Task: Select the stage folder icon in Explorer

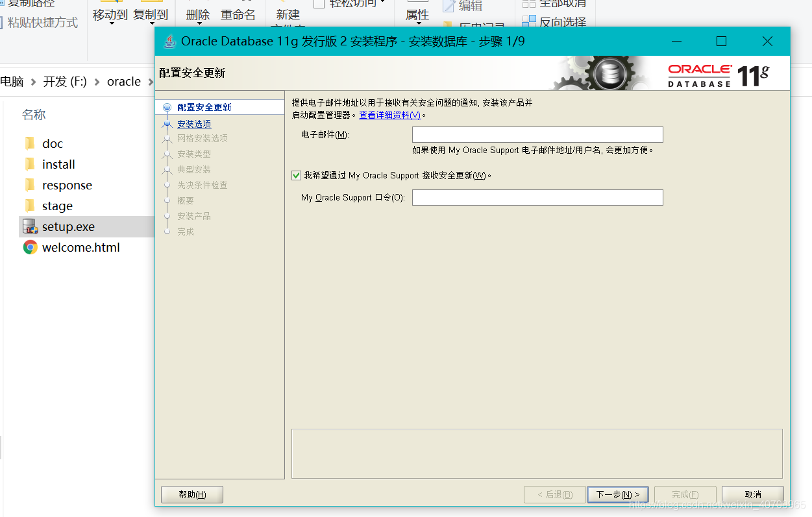Action: 30,206
